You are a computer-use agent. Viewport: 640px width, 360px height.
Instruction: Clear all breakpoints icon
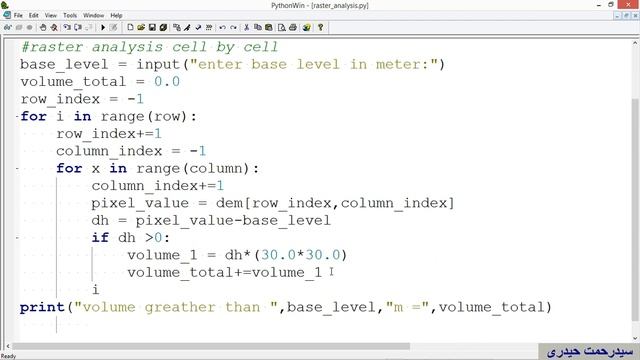(54, 27)
